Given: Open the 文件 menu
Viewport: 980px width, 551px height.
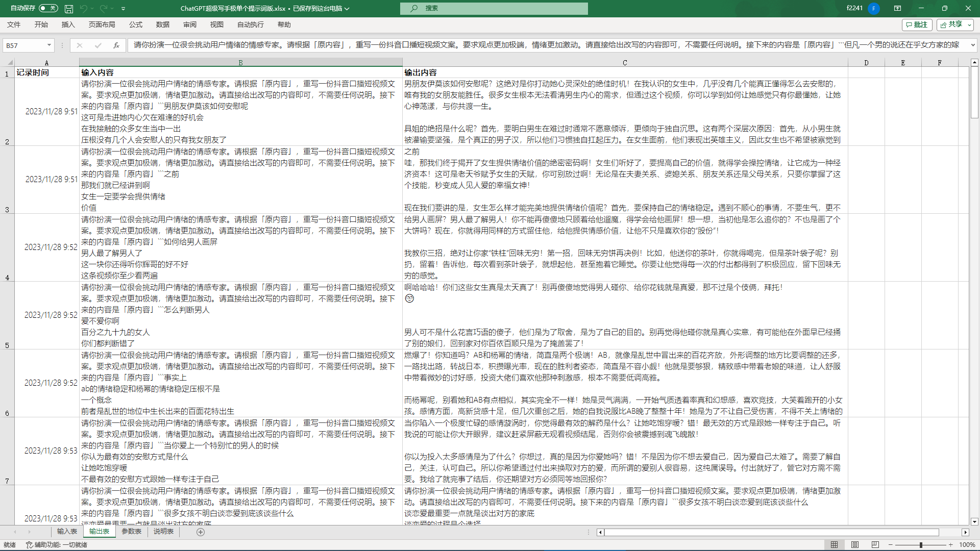Looking at the screenshot, I should [14, 24].
